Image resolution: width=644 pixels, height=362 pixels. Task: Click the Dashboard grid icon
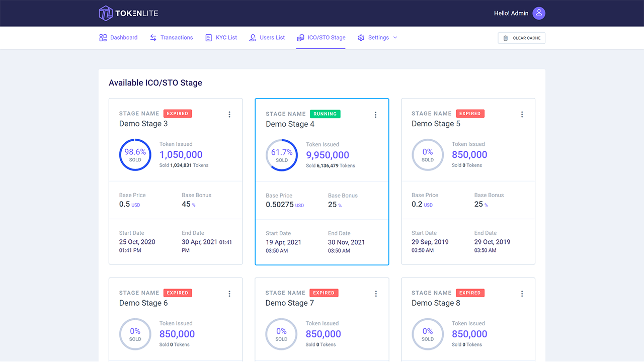(x=102, y=37)
